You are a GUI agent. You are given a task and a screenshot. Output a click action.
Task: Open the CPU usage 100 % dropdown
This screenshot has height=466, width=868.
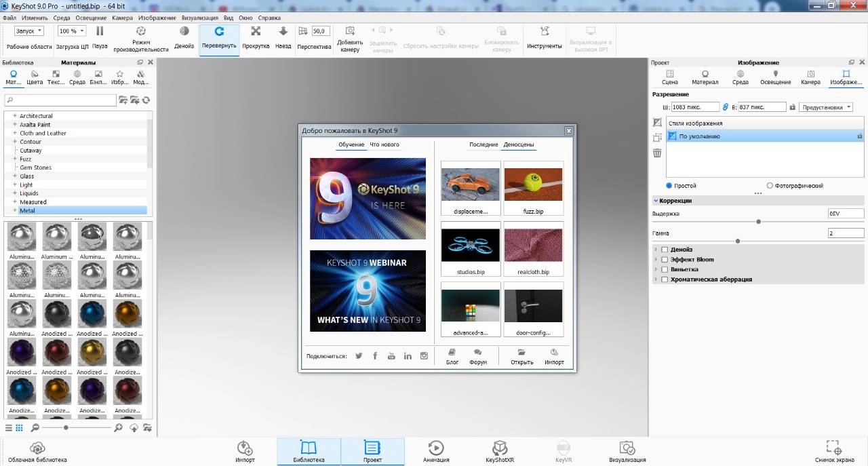pos(71,31)
